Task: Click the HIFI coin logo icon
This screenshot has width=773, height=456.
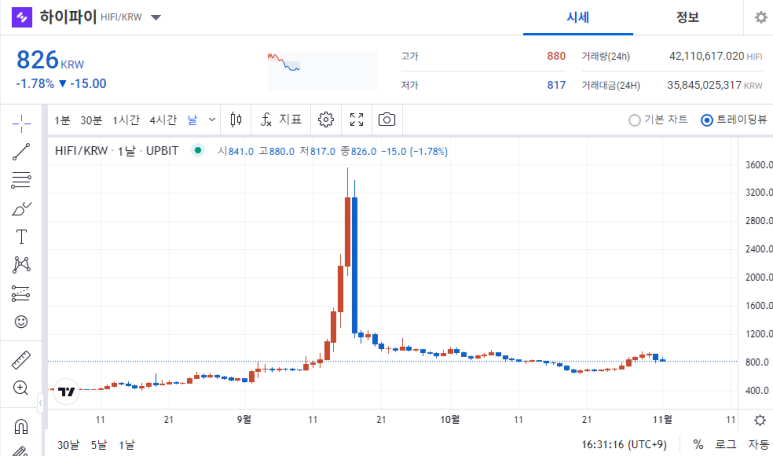Action: click(x=22, y=17)
